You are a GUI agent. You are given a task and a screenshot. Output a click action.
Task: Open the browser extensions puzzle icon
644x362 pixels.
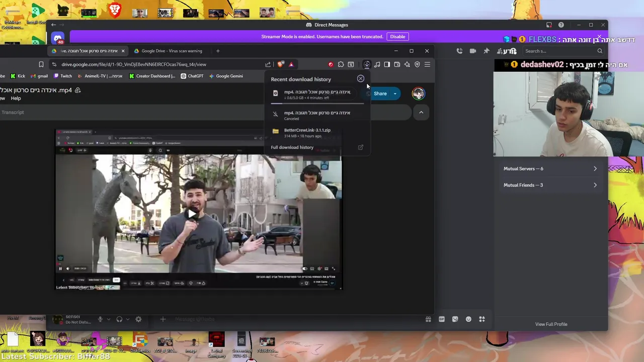[x=341, y=64]
